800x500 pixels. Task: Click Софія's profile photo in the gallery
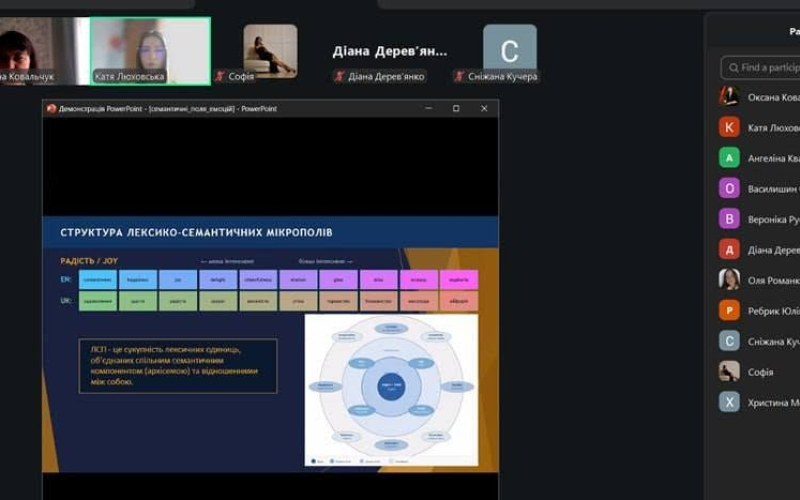(270, 51)
